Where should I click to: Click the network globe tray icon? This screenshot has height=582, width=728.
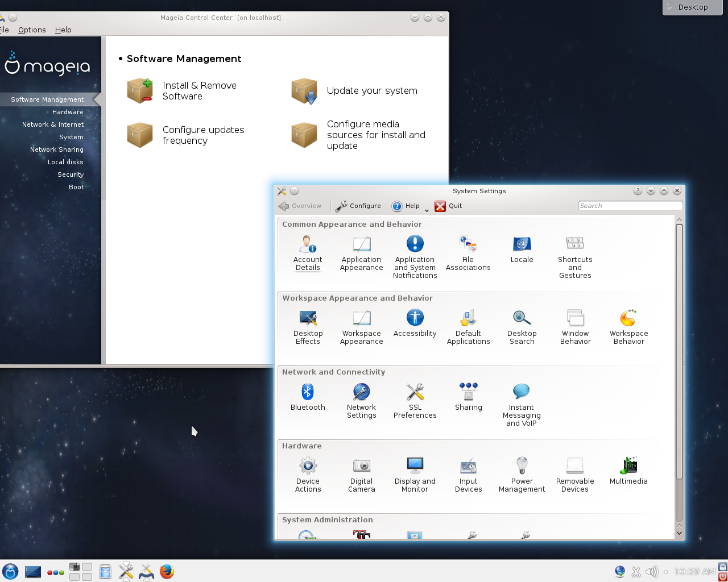[x=620, y=572]
